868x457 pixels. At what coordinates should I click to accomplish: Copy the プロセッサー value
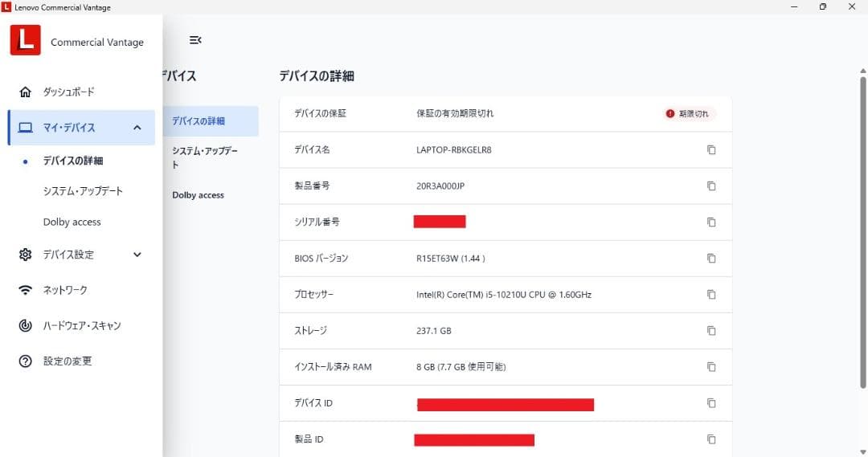tap(711, 294)
